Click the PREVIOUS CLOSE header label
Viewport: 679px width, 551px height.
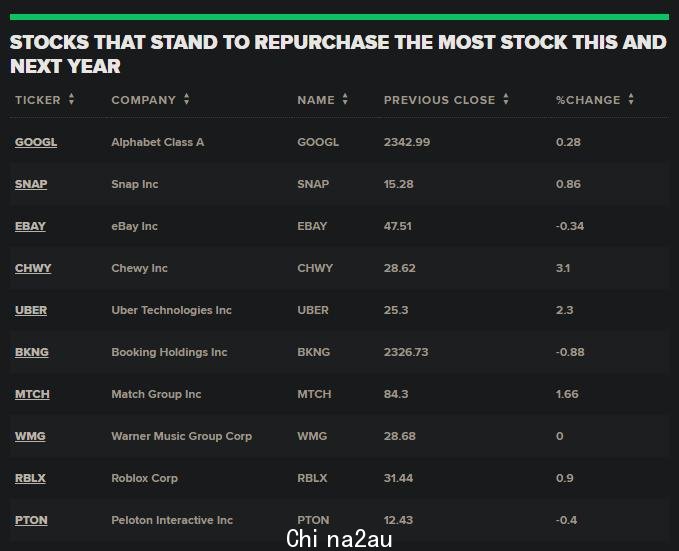[439, 100]
